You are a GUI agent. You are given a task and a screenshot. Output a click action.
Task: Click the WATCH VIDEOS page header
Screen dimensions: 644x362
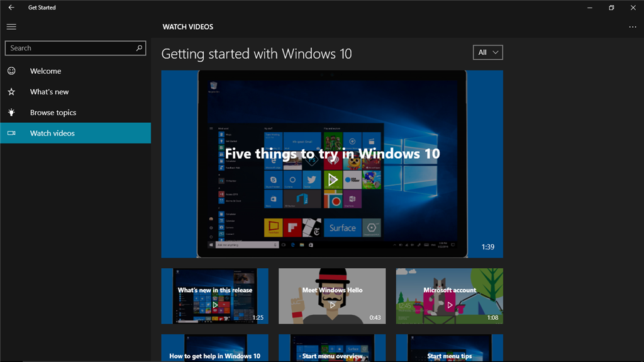(x=187, y=26)
